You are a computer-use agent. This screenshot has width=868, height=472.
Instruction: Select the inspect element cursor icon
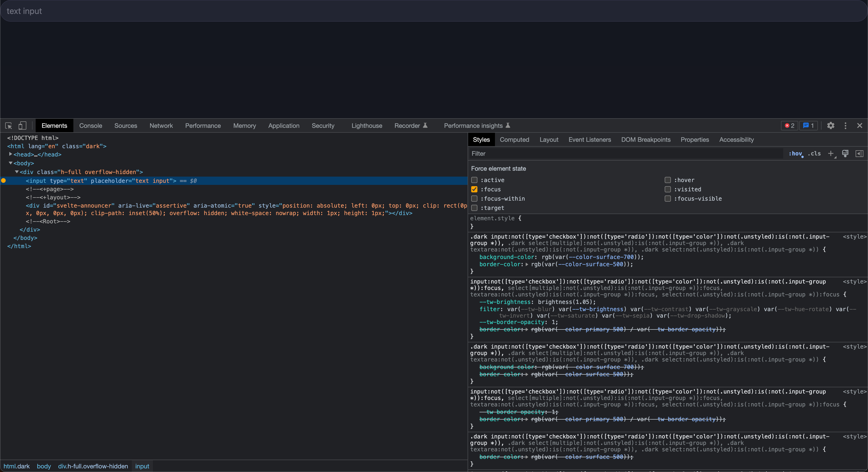pos(9,126)
